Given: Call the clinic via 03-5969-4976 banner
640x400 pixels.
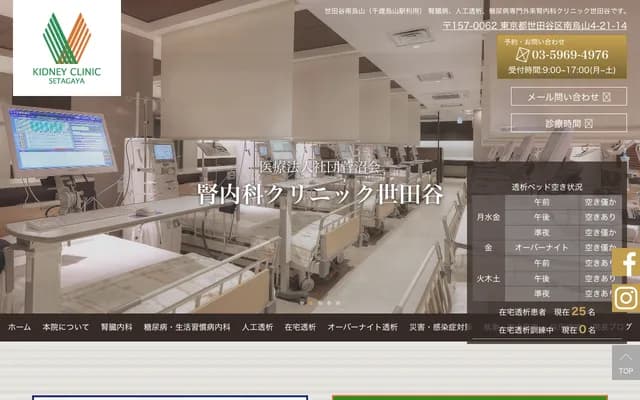Looking at the screenshot, I should click(562, 57).
